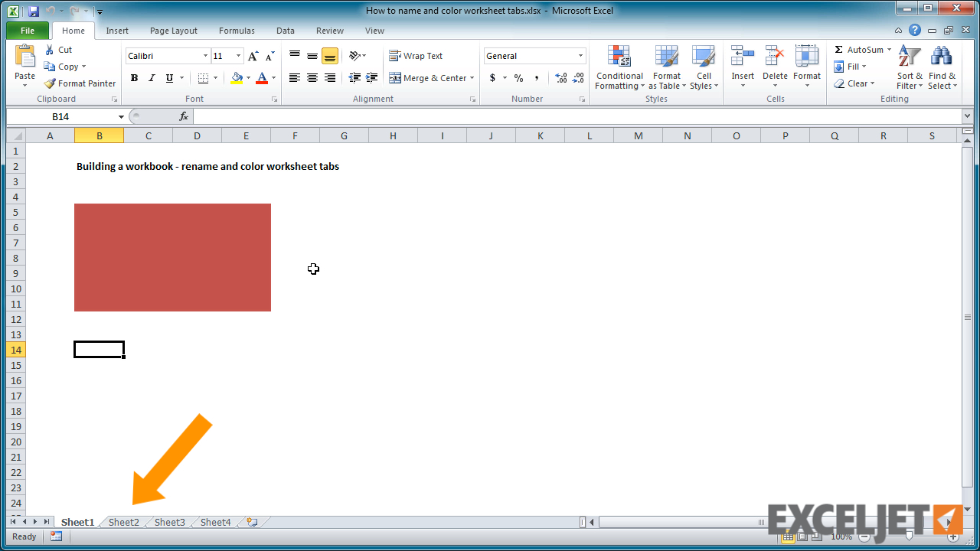Apply bold formatting with the B icon

pyautogui.click(x=134, y=77)
